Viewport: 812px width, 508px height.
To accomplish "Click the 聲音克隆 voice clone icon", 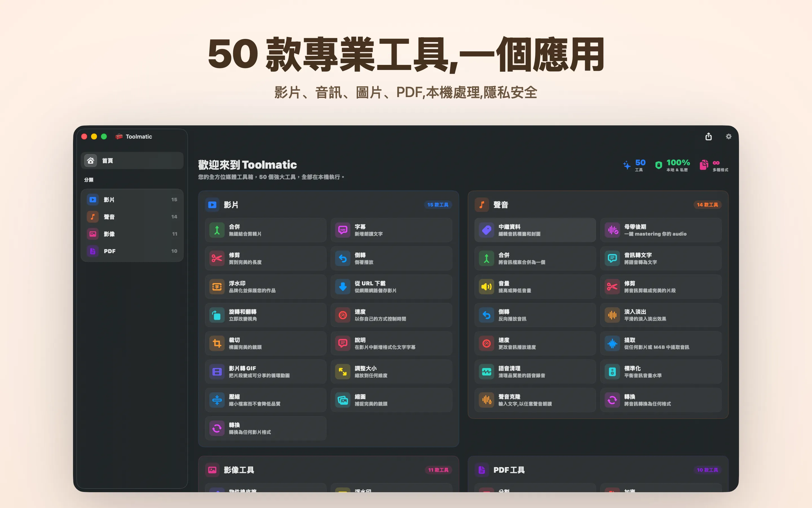I will (x=487, y=400).
